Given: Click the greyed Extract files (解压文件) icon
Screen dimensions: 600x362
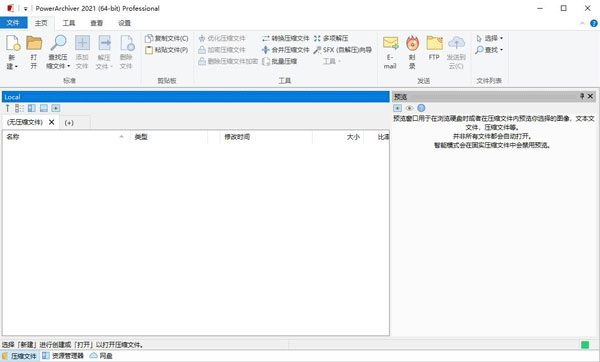Looking at the screenshot, I should coord(104,43).
